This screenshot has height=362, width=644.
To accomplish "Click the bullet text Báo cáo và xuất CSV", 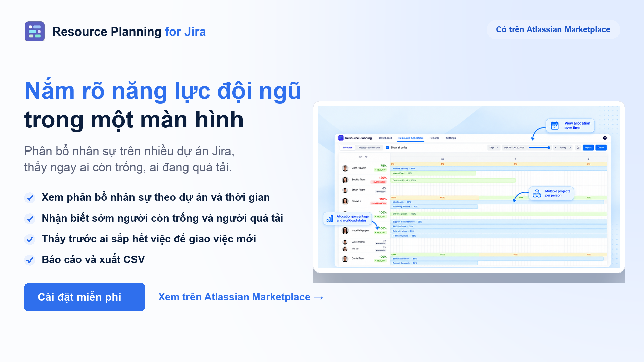I will tap(93, 260).
